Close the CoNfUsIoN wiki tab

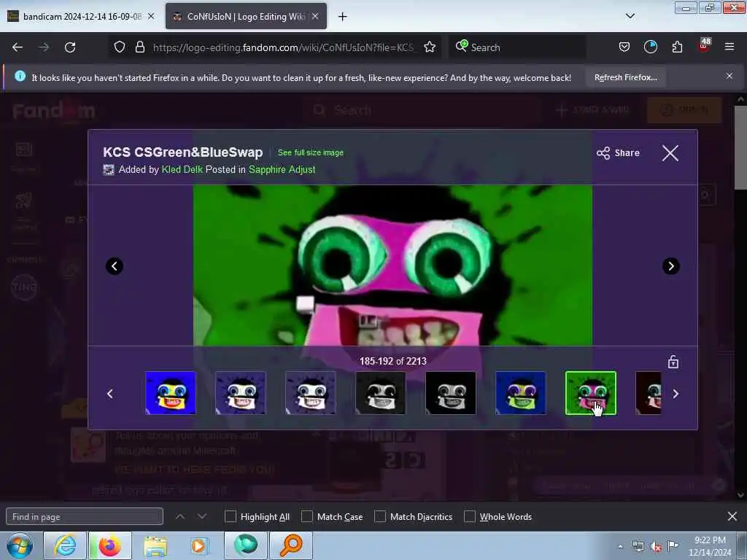(x=315, y=16)
